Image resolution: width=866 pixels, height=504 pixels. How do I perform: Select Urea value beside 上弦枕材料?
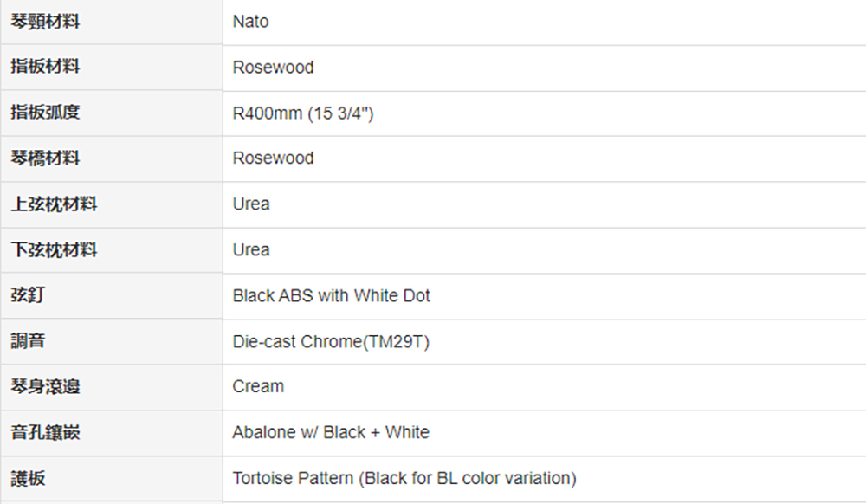[x=251, y=204]
